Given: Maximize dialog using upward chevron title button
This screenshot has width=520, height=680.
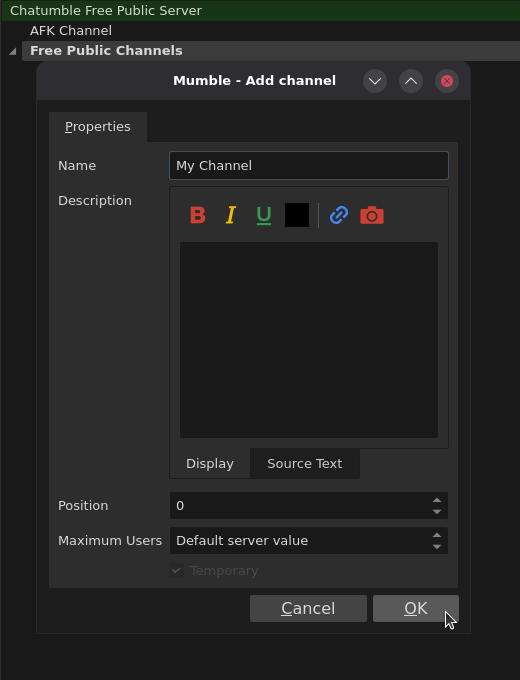Looking at the screenshot, I should (x=411, y=81).
